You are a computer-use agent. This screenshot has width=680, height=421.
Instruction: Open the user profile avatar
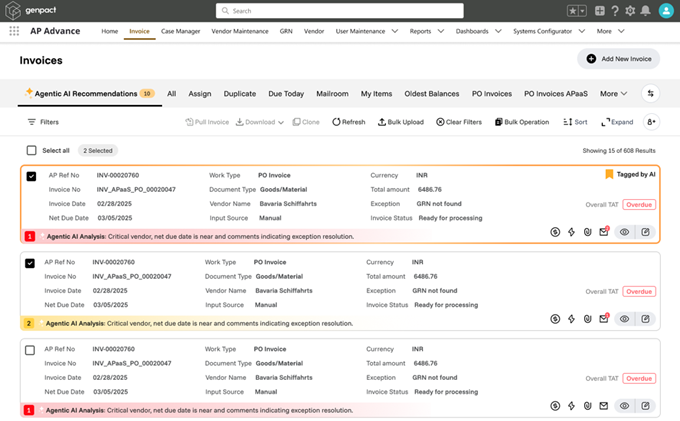(x=666, y=11)
